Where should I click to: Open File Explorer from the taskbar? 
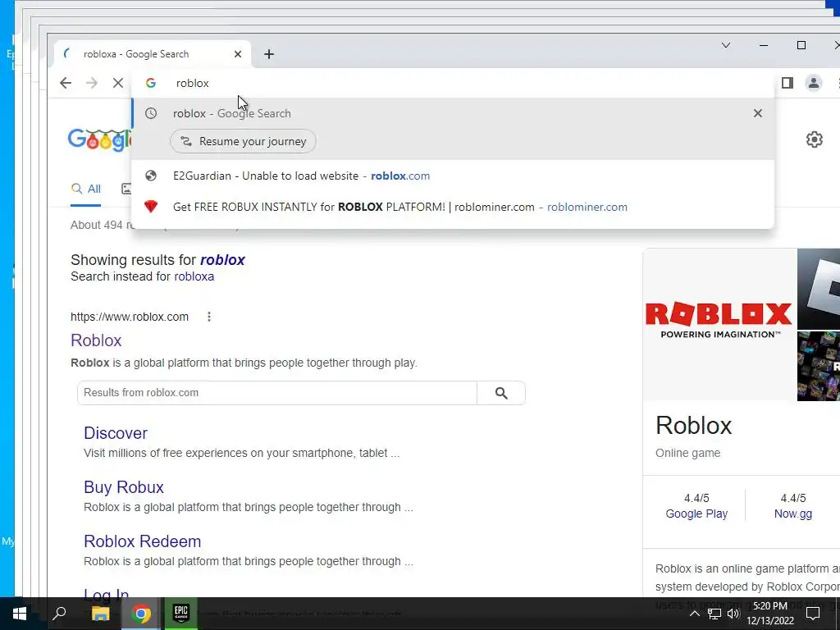(x=100, y=614)
